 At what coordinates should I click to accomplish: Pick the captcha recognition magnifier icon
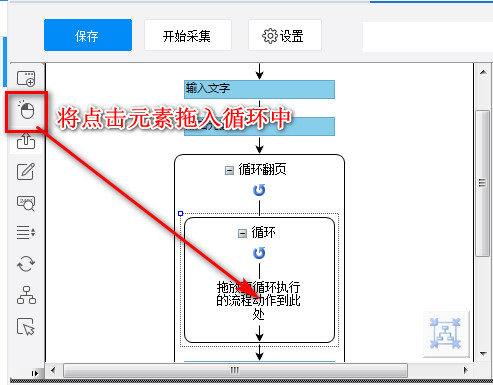click(x=26, y=203)
